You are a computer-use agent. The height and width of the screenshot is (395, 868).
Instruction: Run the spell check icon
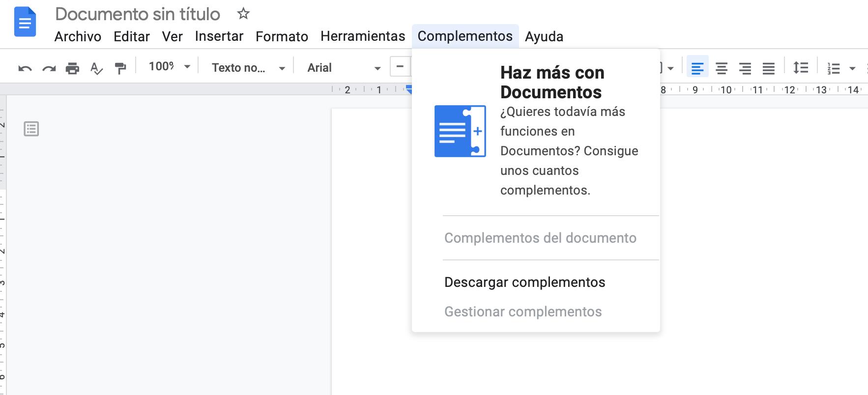click(x=96, y=68)
